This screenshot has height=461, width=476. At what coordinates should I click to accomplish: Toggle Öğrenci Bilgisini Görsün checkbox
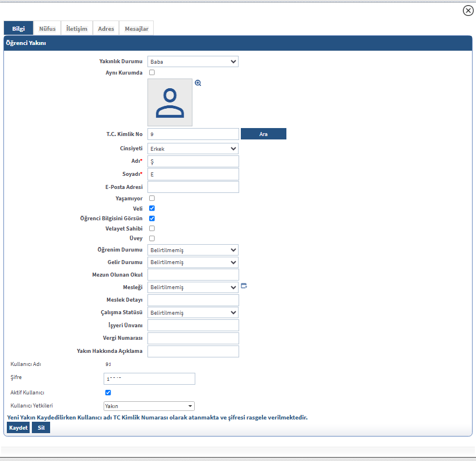coord(152,219)
